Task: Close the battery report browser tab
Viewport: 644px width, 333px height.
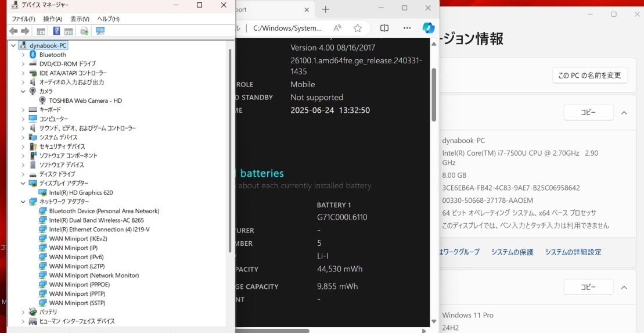Action: pyautogui.click(x=307, y=9)
